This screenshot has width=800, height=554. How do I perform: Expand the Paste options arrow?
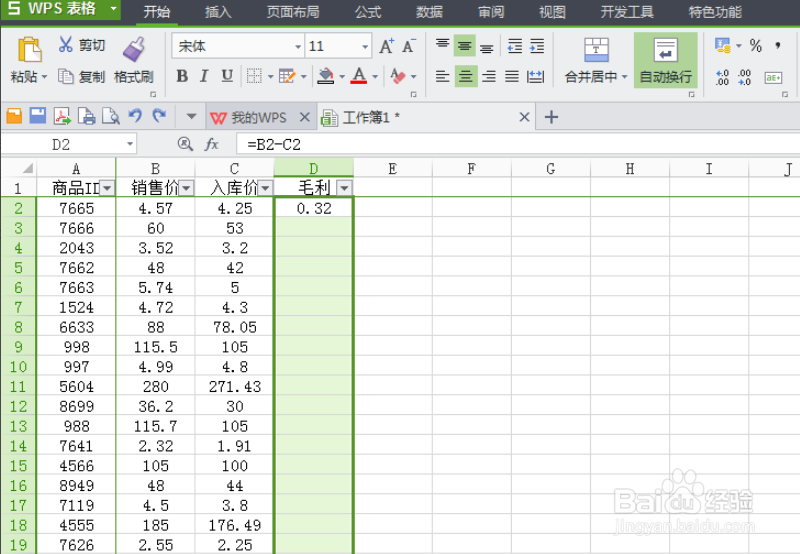point(44,77)
